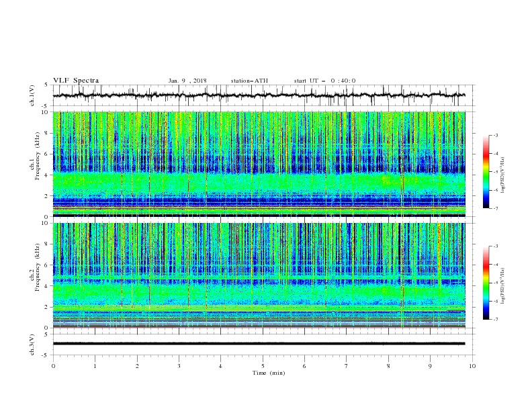532x411 pixels.
Task: Click the ch.2 spectrogram green band near 3.5 kHz
Action: pos(259,291)
